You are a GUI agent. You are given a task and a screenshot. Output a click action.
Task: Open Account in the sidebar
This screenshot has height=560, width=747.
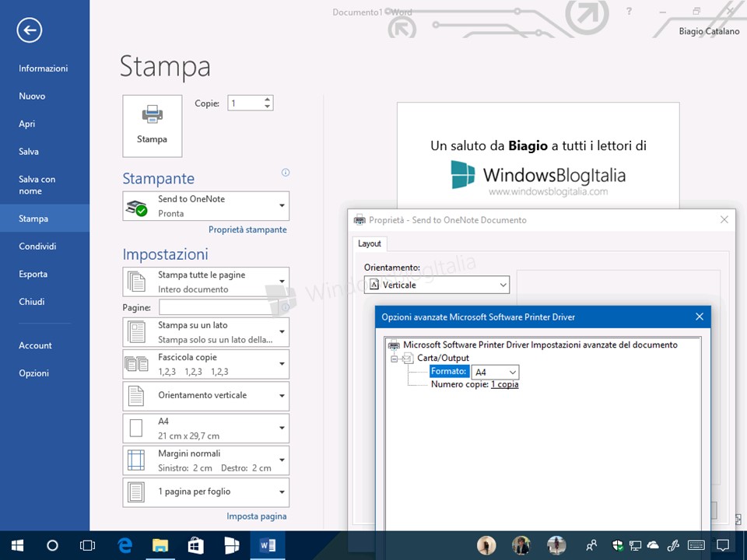point(35,345)
